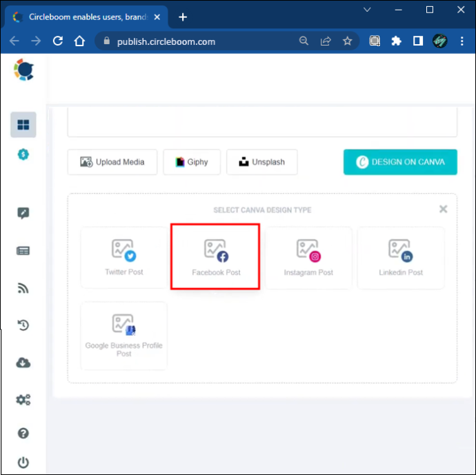Open the tab search chevron dropdown
The width and height of the screenshot is (476, 475).
(367, 10)
